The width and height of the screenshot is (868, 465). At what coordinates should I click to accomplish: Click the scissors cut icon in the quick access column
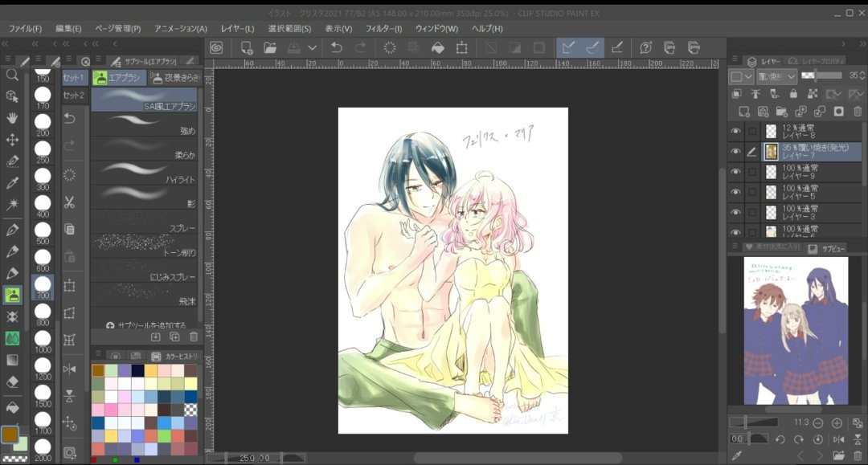coord(69,202)
